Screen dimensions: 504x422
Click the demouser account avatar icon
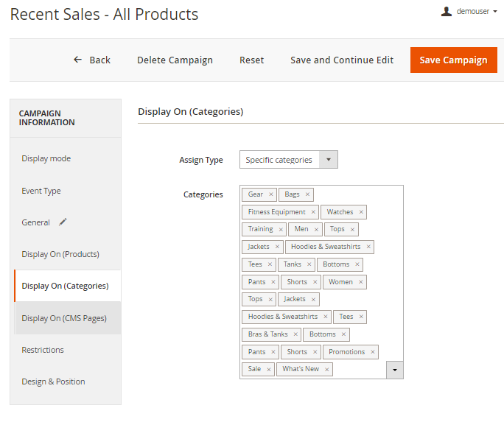tap(446, 11)
